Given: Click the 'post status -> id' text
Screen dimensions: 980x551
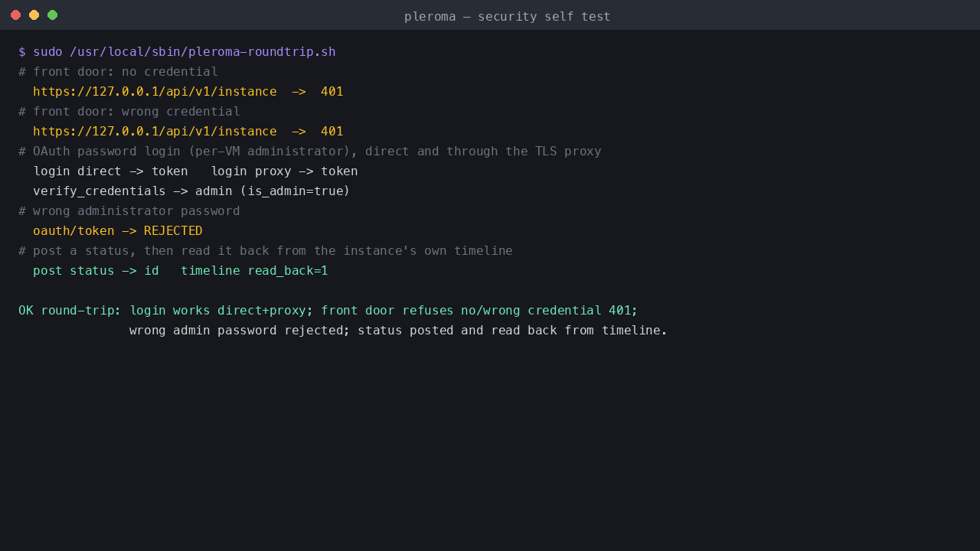Looking at the screenshot, I should 96,271.
